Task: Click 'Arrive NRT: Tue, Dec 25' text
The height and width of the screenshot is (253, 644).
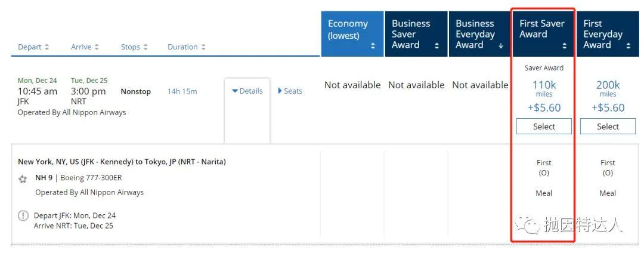Action: pos(73,226)
